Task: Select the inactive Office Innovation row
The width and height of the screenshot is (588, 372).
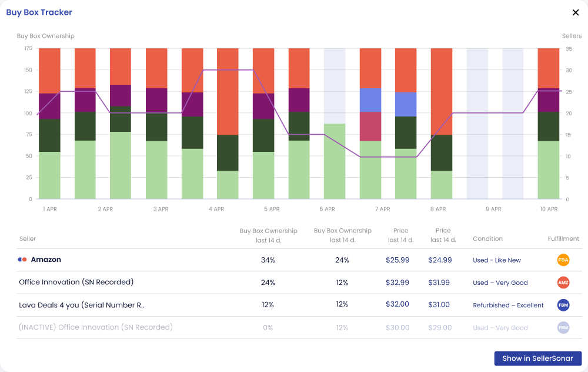Action: pyautogui.click(x=299, y=327)
